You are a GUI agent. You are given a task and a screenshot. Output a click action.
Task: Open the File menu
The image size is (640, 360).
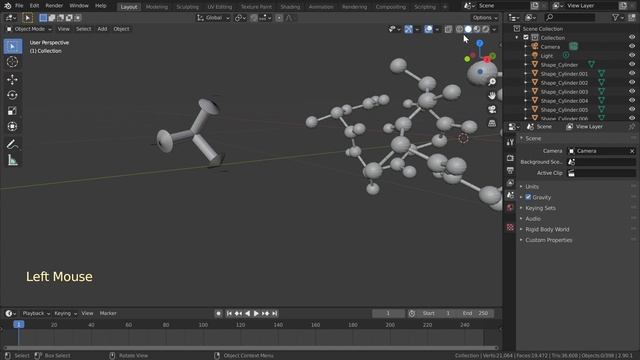[x=19, y=6]
